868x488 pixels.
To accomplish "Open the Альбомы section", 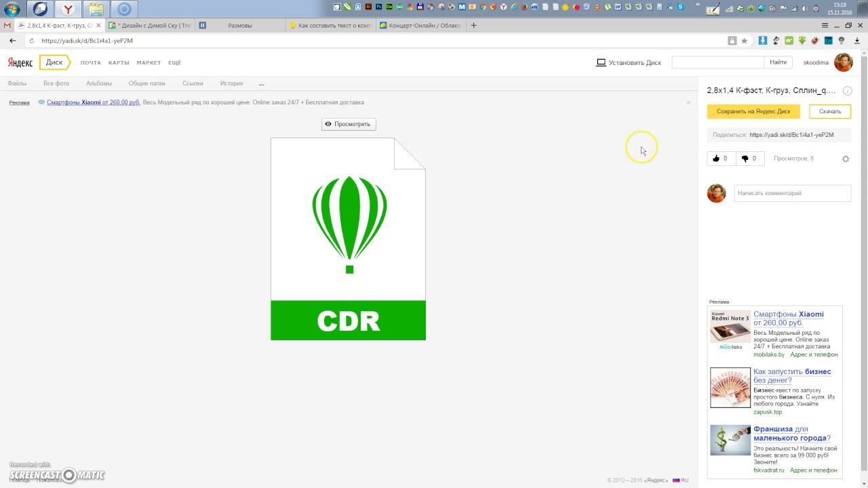I will pos(99,83).
